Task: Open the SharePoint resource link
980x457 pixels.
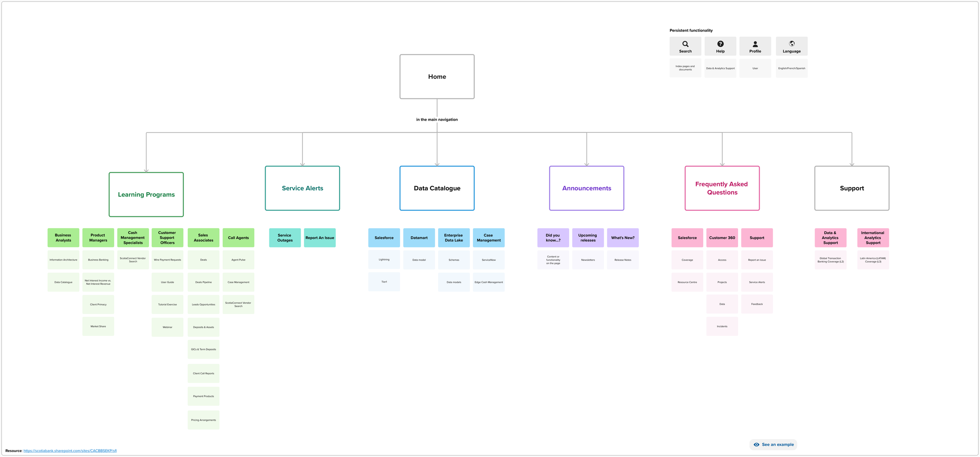Action: (x=70, y=451)
